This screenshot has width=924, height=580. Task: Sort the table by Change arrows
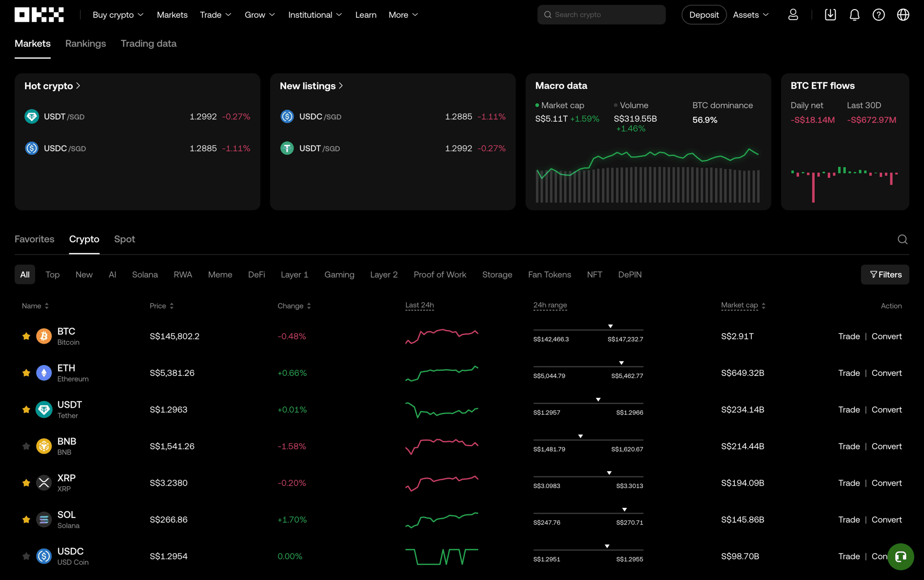tap(308, 306)
